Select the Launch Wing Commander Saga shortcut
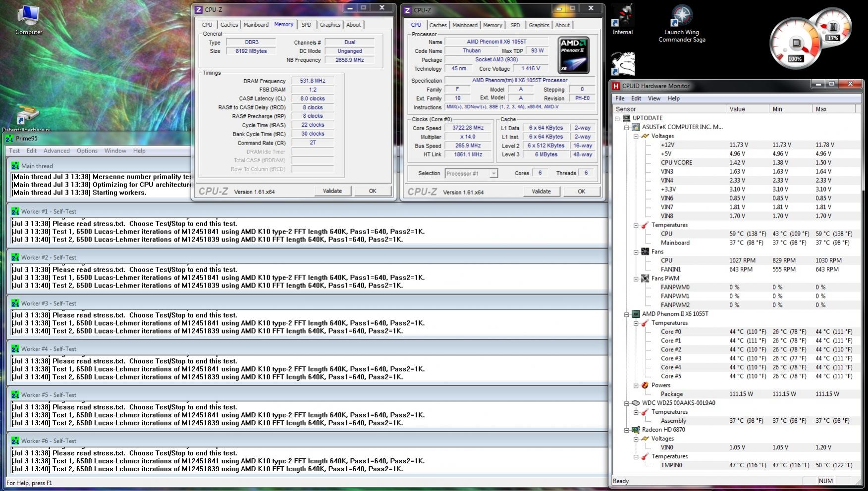868x491 pixels. [682, 24]
